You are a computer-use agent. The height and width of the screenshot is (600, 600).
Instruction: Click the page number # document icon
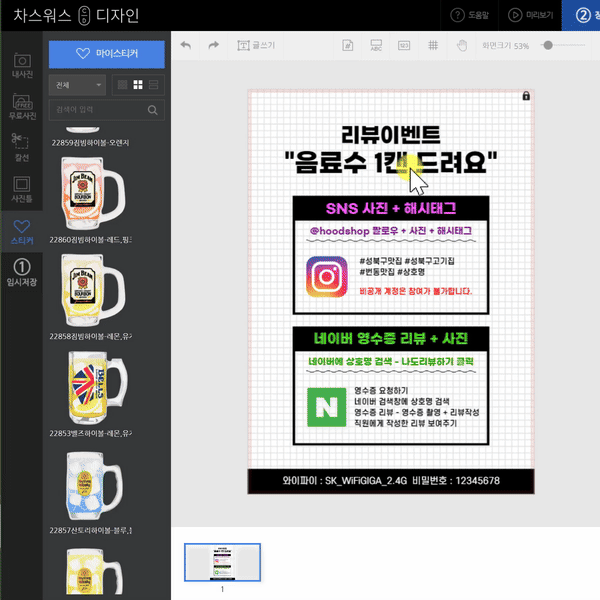[x=347, y=46]
